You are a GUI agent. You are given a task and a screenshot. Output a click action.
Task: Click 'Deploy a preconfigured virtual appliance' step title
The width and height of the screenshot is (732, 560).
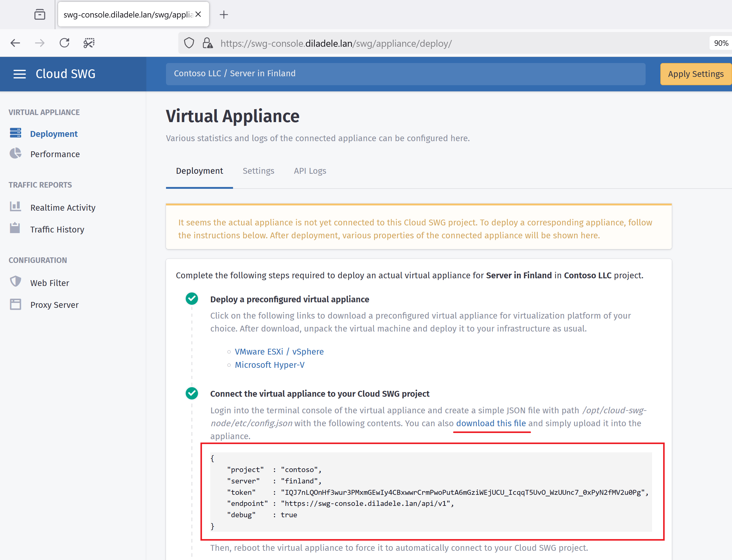click(x=290, y=299)
